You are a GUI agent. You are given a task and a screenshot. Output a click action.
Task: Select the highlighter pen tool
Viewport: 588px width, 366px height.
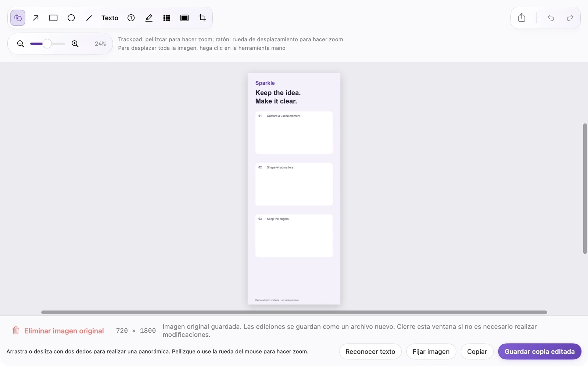click(149, 18)
